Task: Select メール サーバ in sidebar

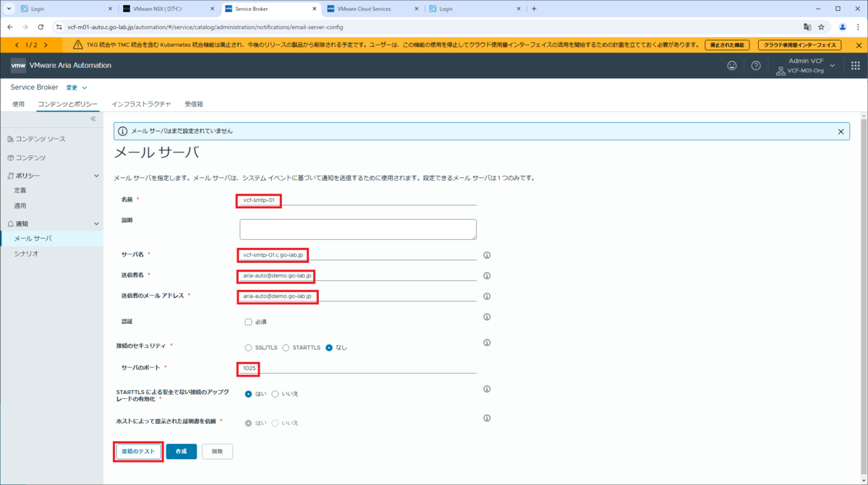Action: point(51,239)
